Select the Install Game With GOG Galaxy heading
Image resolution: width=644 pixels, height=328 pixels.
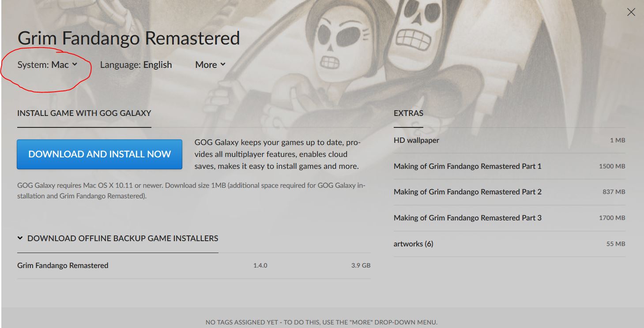pos(84,113)
